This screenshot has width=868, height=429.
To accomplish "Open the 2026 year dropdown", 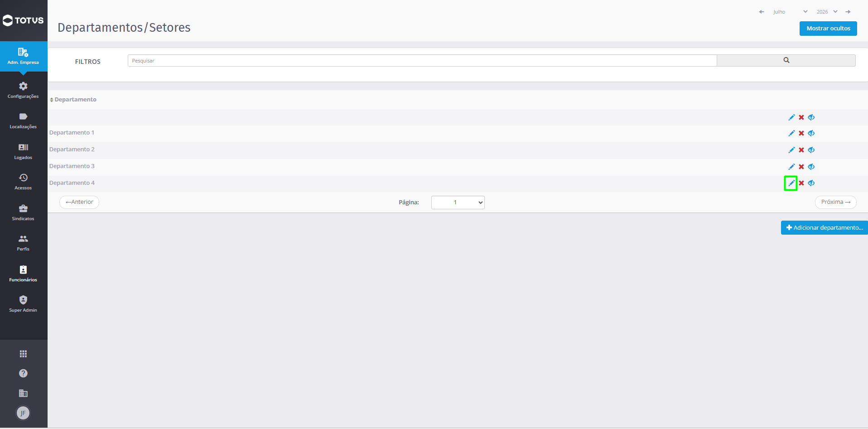I will (x=827, y=12).
